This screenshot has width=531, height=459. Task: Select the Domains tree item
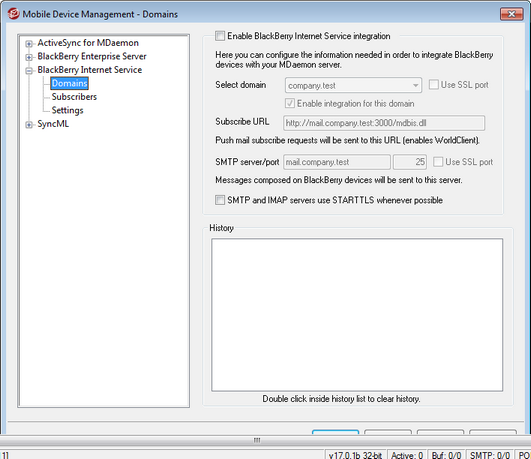69,83
